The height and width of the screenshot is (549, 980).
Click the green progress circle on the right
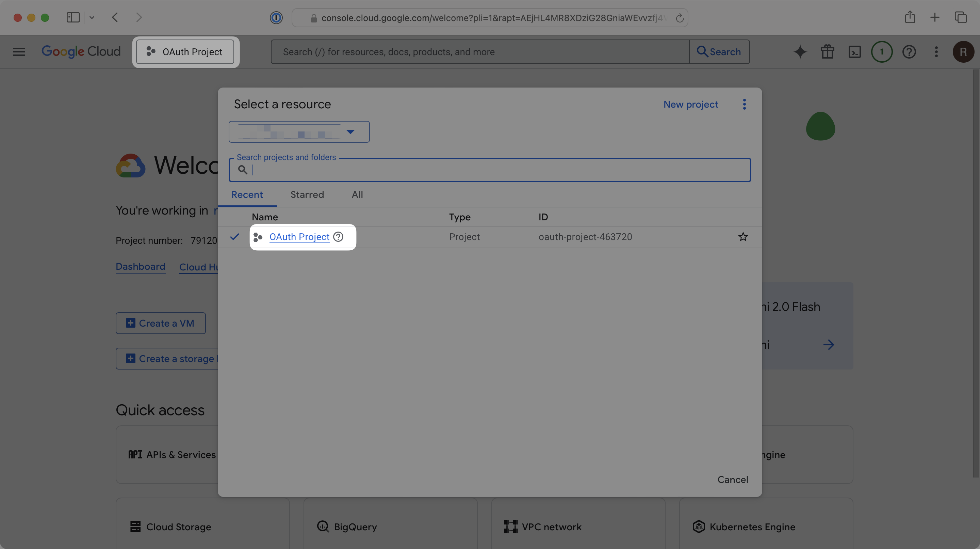pyautogui.click(x=821, y=127)
